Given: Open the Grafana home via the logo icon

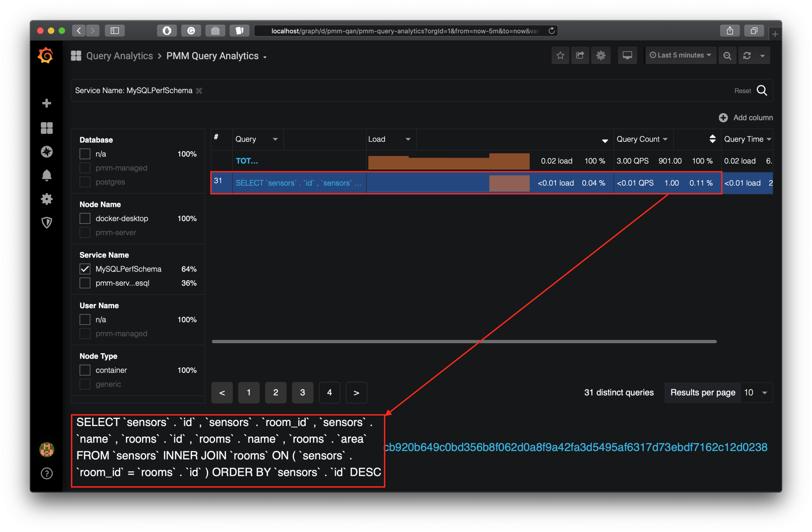Looking at the screenshot, I should (46, 55).
